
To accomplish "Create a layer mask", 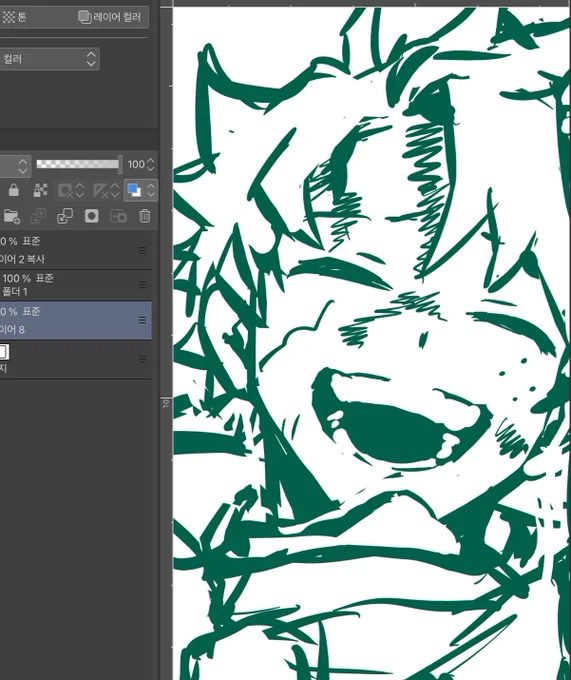I will 91,216.
